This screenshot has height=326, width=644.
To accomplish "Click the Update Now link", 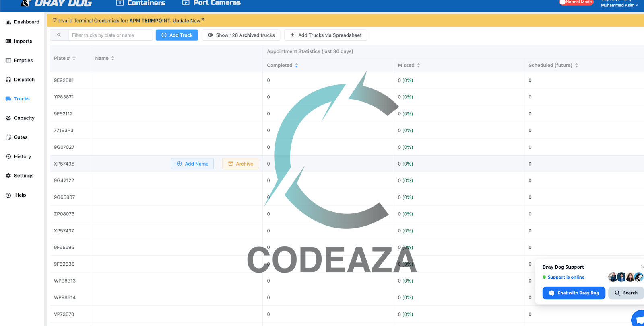I will pos(186,21).
